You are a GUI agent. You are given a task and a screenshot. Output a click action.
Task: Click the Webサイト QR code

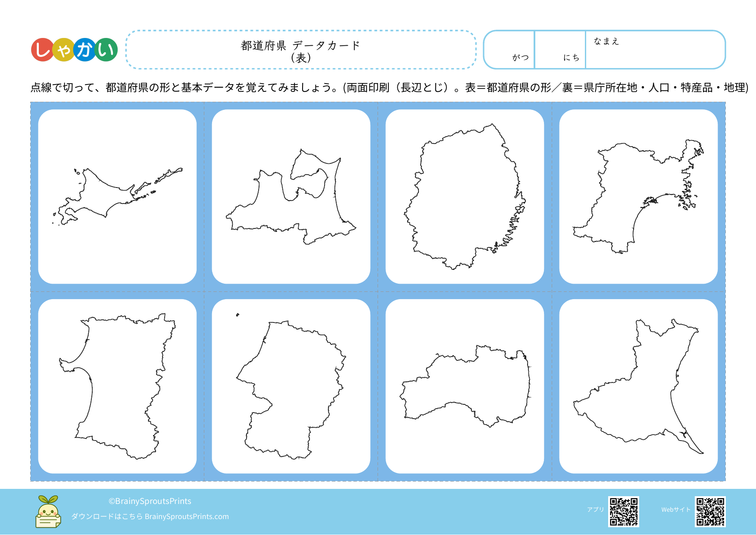pos(710,512)
